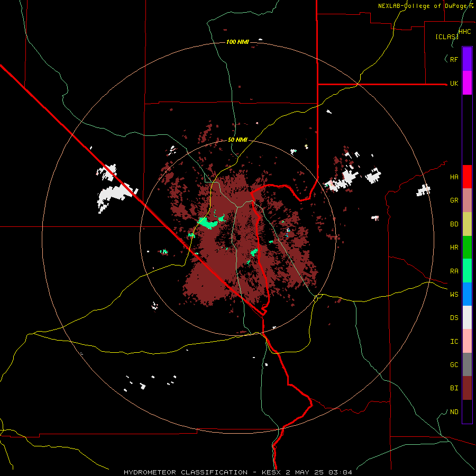
Task: Click the IC legend label
Action: pyautogui.click(x=454, y=342)
